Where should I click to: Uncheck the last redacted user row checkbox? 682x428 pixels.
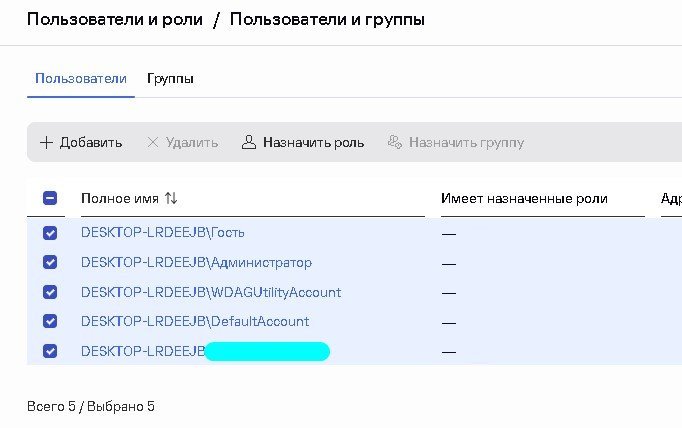[x=50, y=351]
